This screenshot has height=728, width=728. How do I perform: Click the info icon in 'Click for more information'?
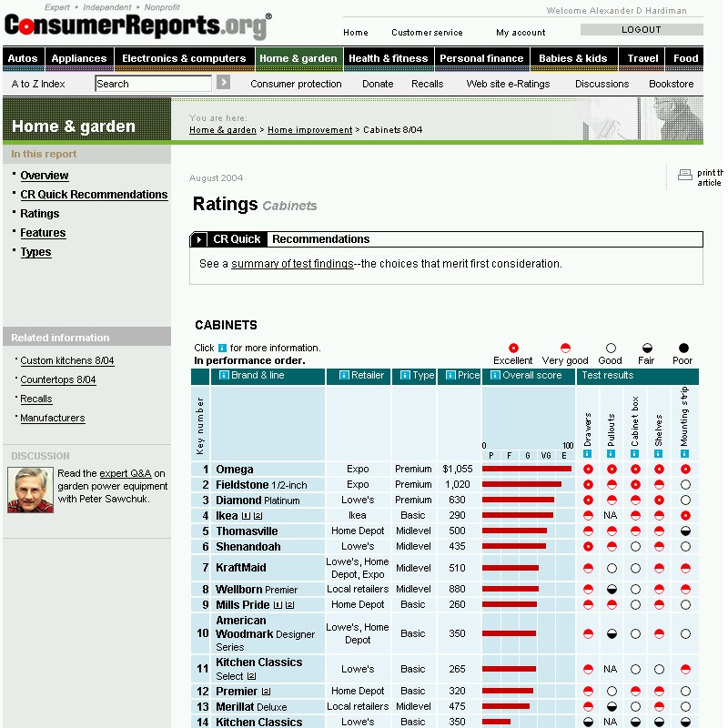coord(222,349)
